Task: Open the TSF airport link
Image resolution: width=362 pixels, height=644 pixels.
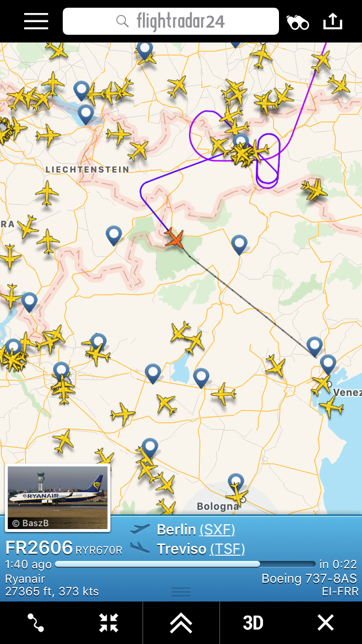Action: click(x=227, y=549)
